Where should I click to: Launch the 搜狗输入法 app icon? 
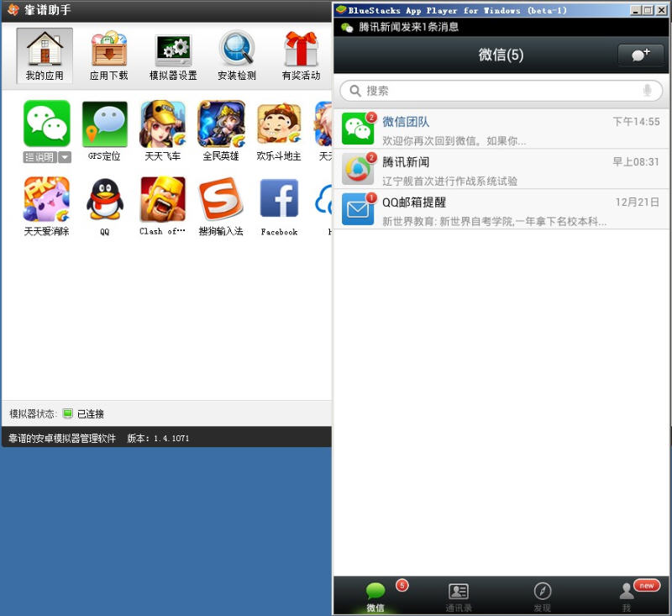pyautogui.click(x=221, y=199)
